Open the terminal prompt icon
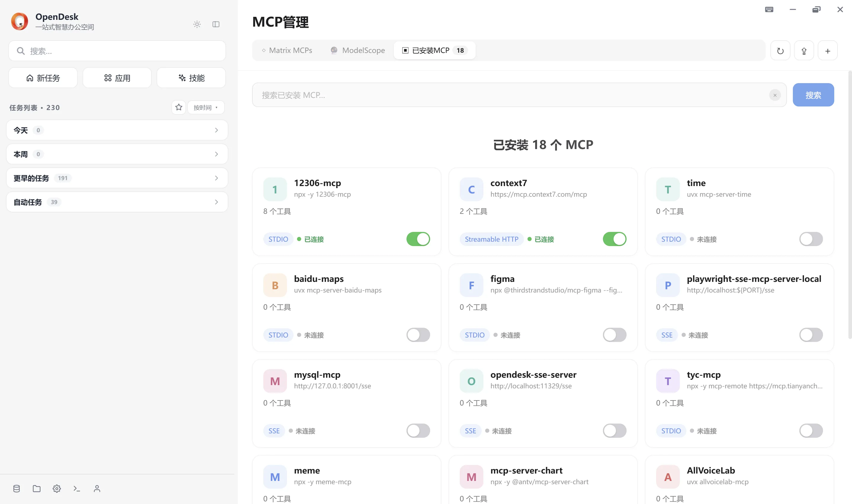Image resolution: width=852 pixels, height=504 pixels. [x=77, y=488]
